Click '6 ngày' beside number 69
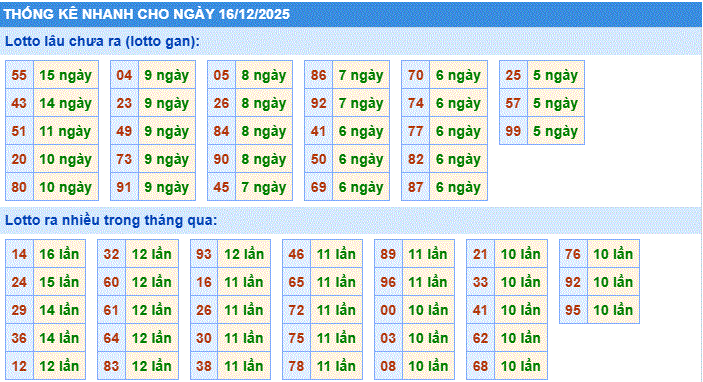 (x=361, y=187)
